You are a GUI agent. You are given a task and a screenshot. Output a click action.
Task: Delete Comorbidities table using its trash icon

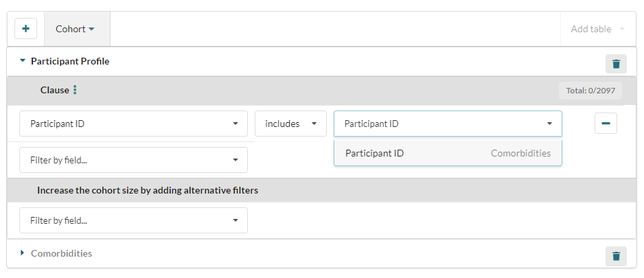click(x=616, y=256)
